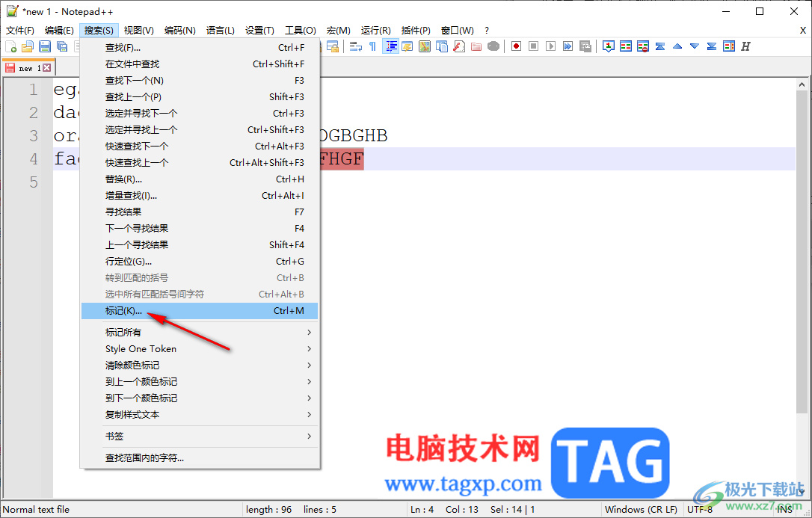Expand the 到下一个颜色标记 submenu
Image resolution: width=812 pixels, height=518 pixels.
point(200,398)
